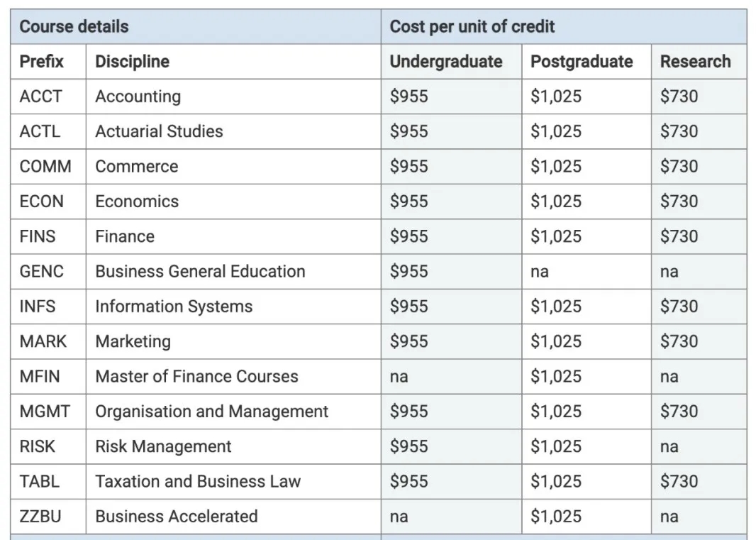Click the Information Systems discipline cell
The width and height of the screenshot is (756, 540).
(233, 307)
